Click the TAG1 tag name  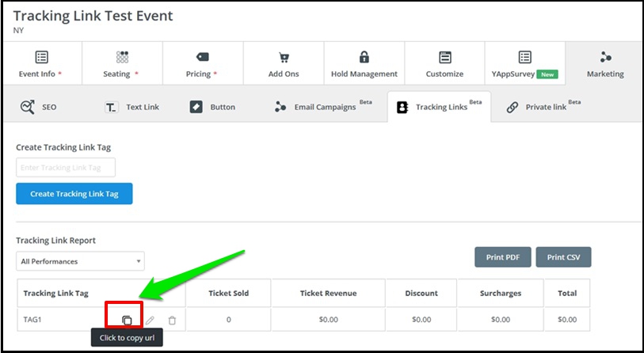32,320
